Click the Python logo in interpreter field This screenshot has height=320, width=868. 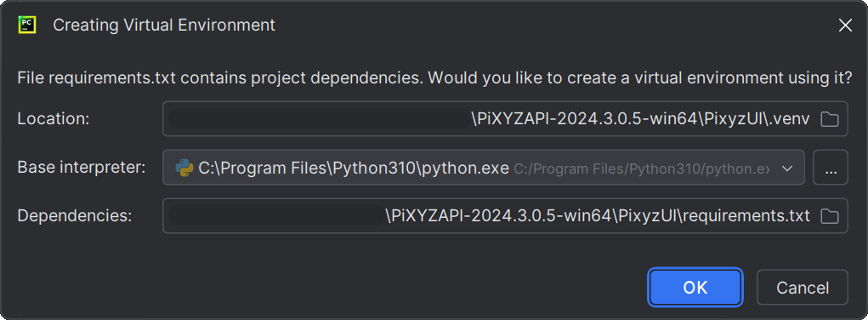click(184, 168)
